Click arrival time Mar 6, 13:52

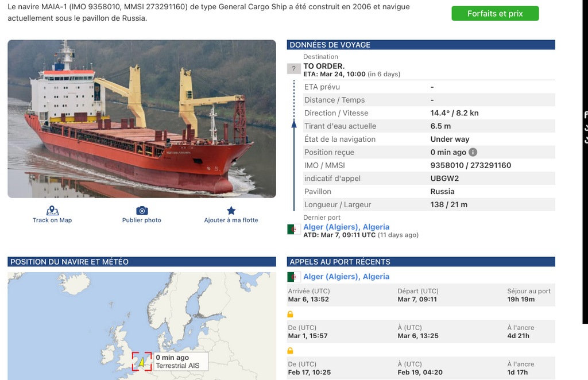pyautogui.click(x=308, y=300)
